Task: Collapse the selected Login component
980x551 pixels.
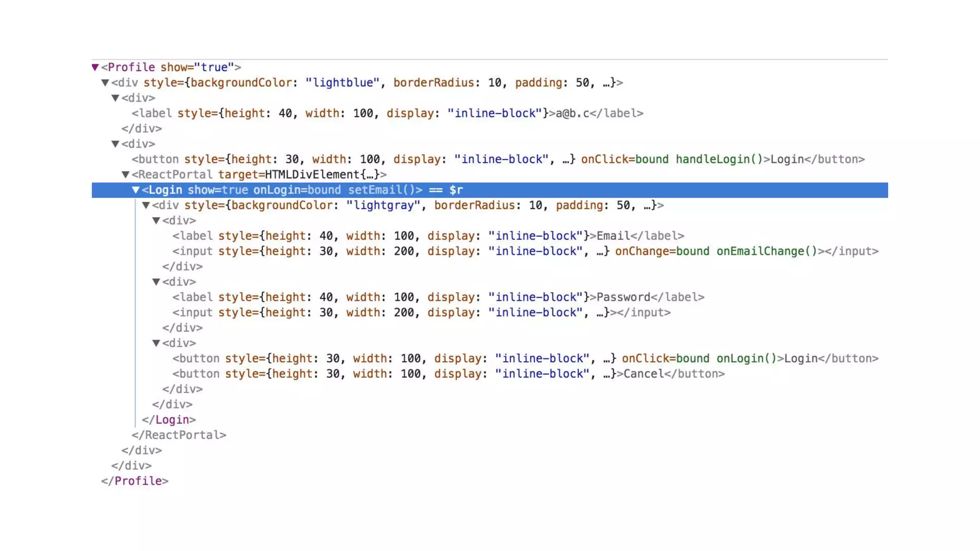Action: 136,190
